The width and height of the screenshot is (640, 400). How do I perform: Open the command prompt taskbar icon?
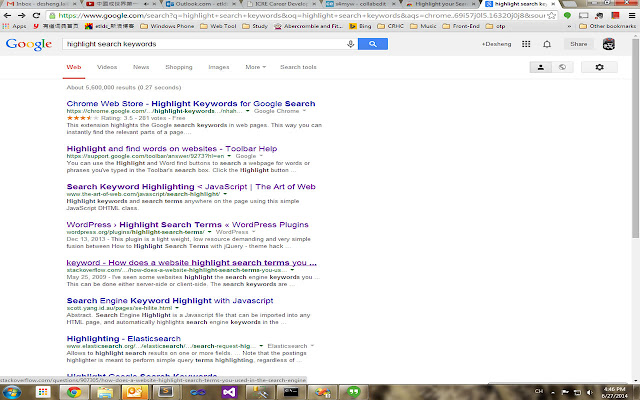pyautogui.click(x=291, y=392)
